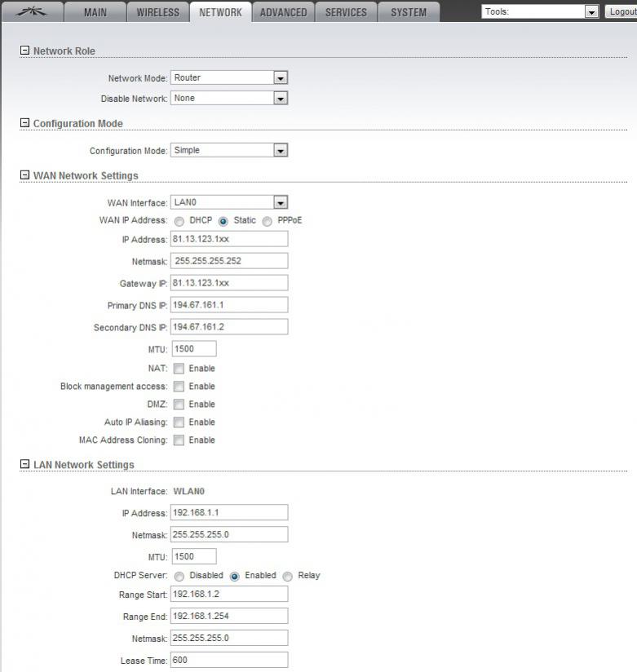Enable the NAT checkbox

tap(179, 369)
